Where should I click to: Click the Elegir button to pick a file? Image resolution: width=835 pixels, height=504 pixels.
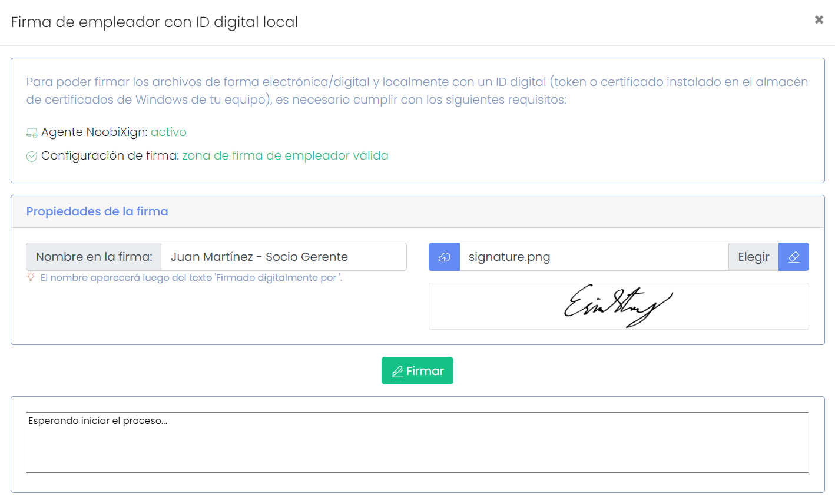(x=753, y=257)
